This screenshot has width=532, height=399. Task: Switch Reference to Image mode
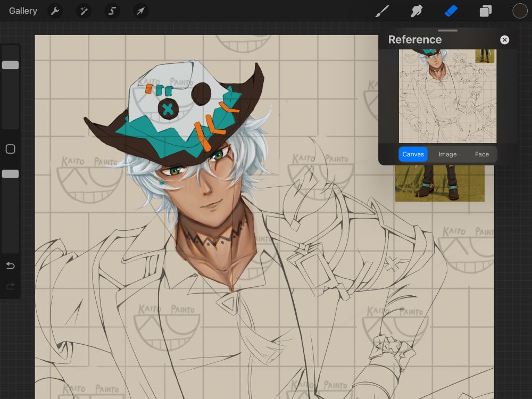pos(447,154)
